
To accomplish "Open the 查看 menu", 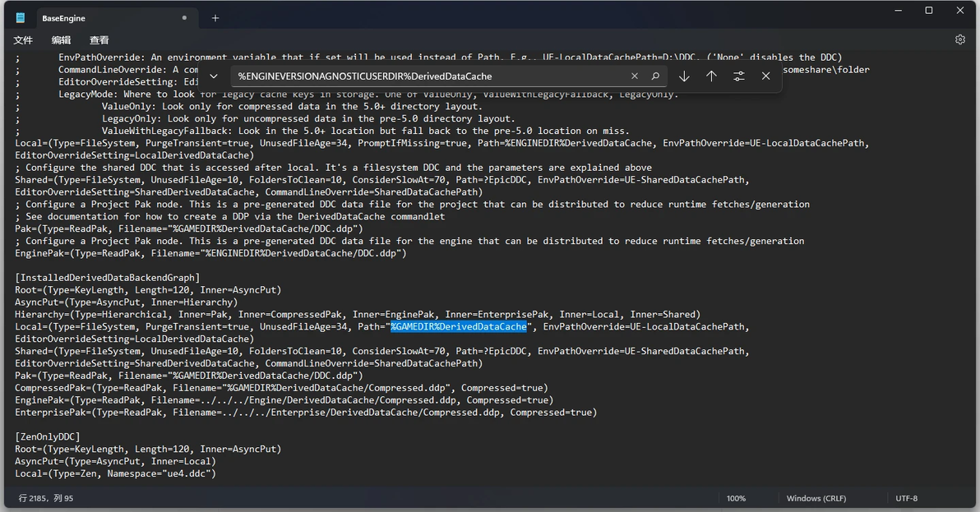I will tap(99, 40).
